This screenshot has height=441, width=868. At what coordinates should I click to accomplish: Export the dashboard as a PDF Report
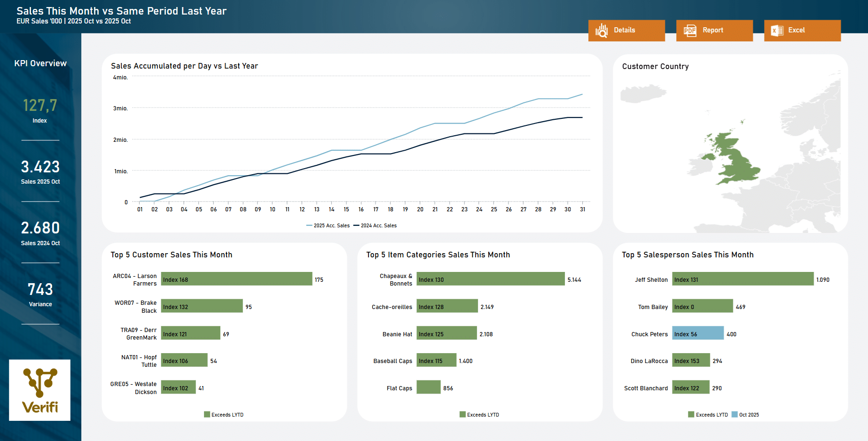[x=714, y=30]
